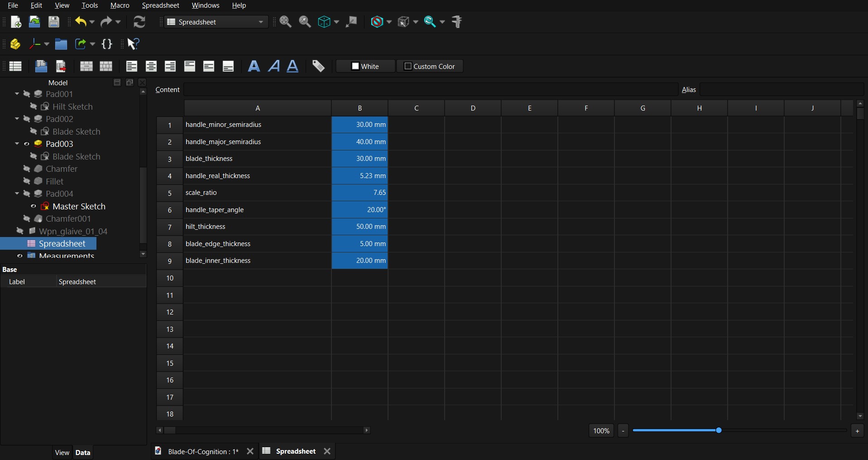Open the undo history dropdown arrow
Viewport: 868px width, 460px height.
(92, 22)
